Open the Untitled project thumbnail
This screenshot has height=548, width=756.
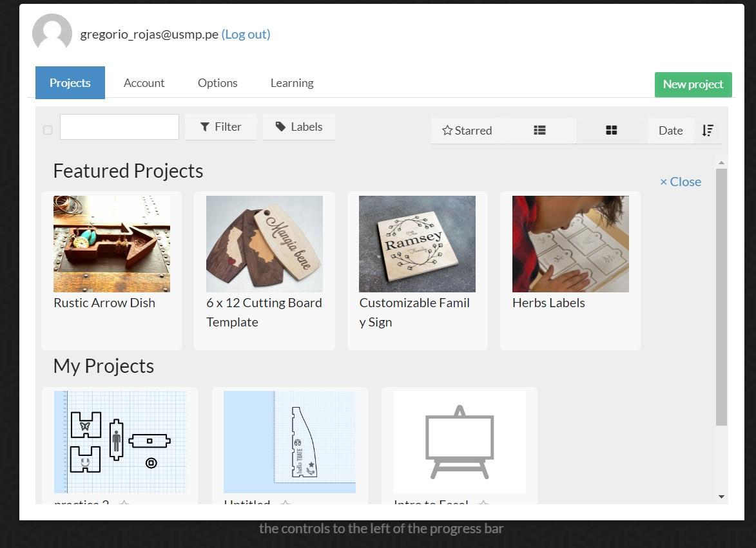tap(290, 442)
